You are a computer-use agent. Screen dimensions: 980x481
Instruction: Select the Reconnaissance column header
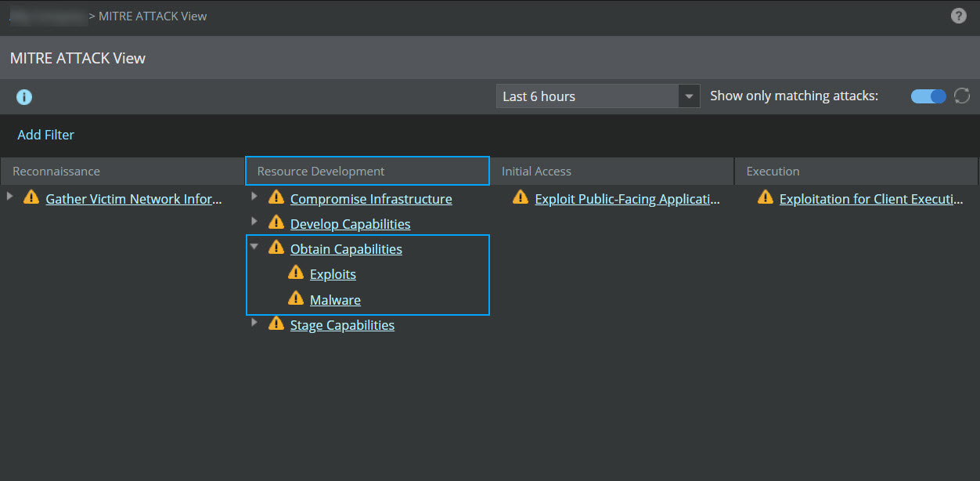coord(122,171)
